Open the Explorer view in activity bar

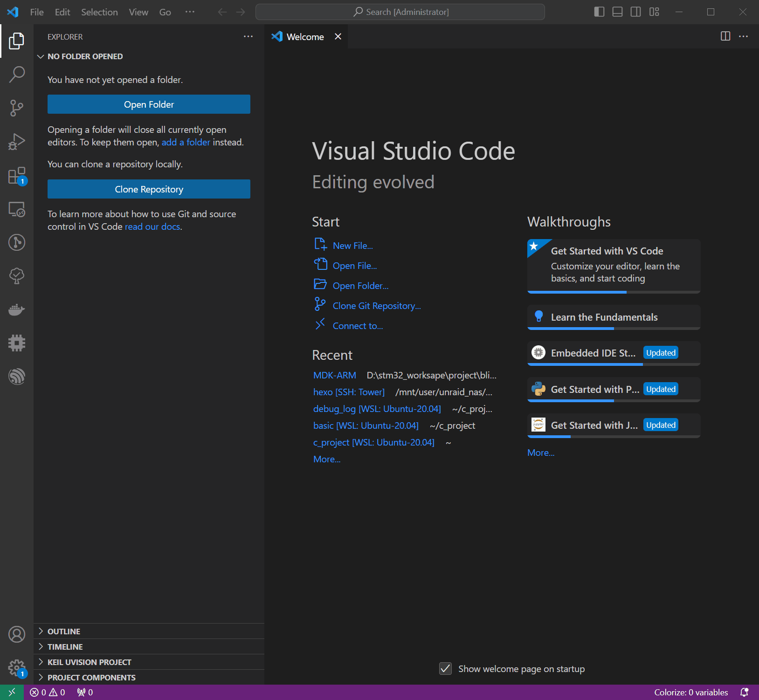point(17,41)
